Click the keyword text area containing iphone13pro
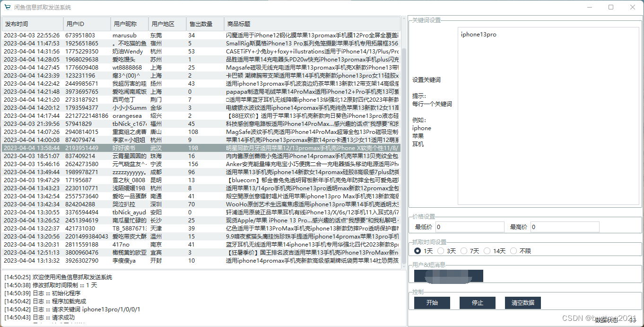The width and height of the screenshot is (644, 327). tap(549, 116)
